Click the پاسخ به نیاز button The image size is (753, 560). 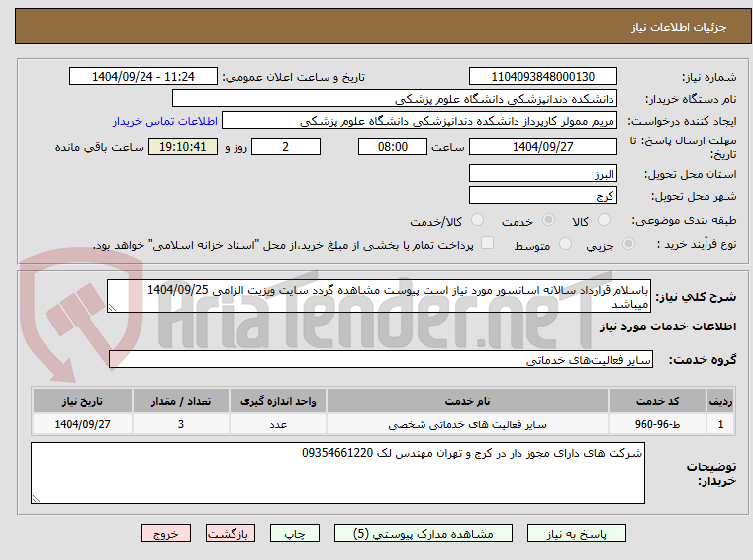(x=576, y=533)
